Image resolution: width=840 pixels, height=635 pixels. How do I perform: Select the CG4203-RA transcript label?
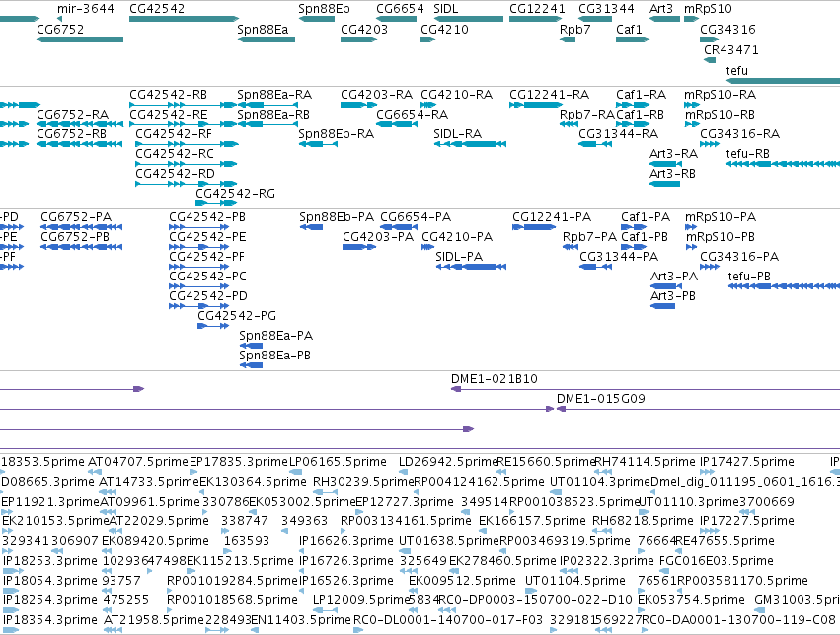tap(377, 95)
